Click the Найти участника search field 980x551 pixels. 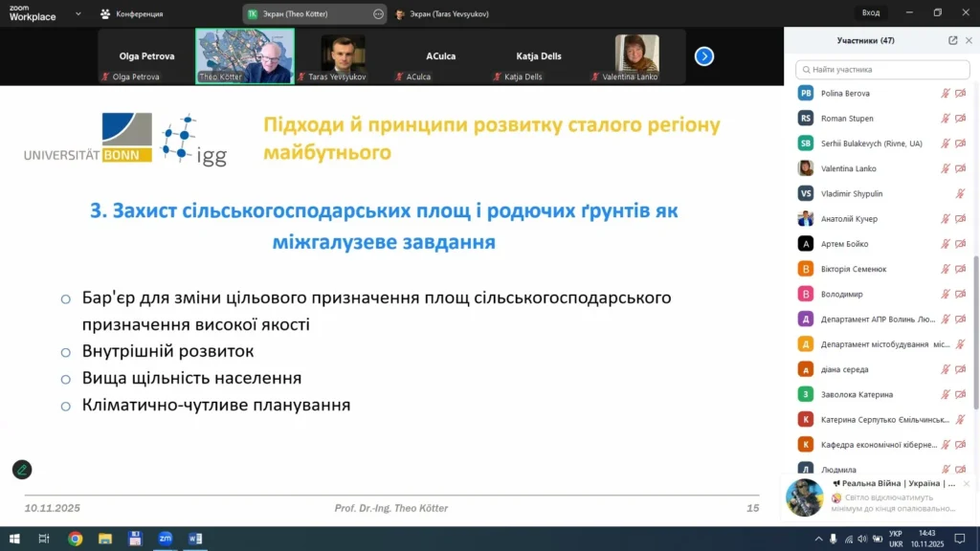[880, 69]
